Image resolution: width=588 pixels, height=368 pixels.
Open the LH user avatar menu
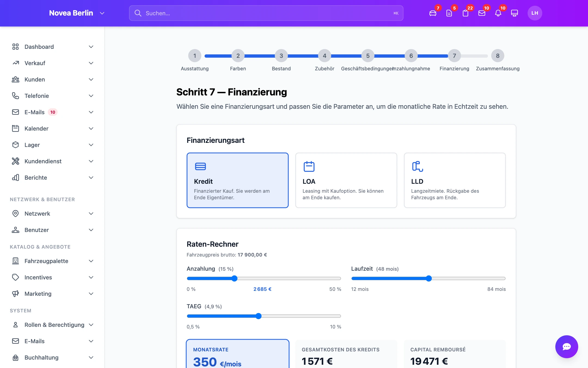[535, 13]
